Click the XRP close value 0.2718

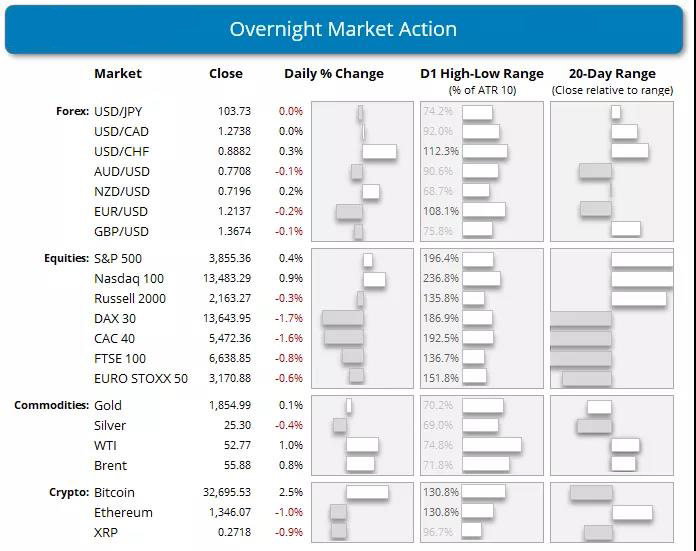click(x=235, y=532)
